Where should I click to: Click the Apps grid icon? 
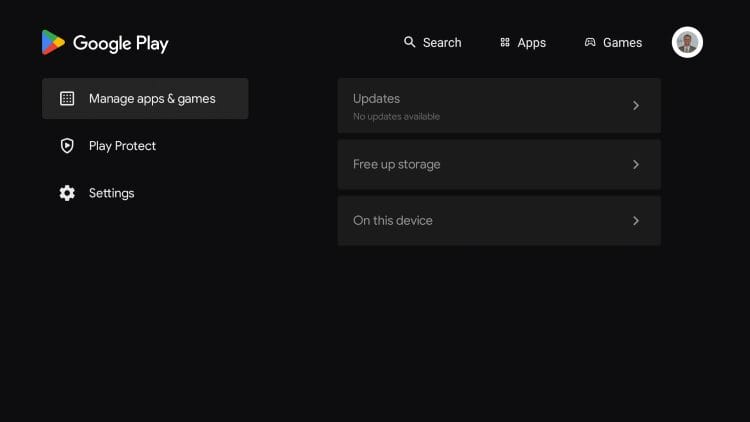pos(505,42)
